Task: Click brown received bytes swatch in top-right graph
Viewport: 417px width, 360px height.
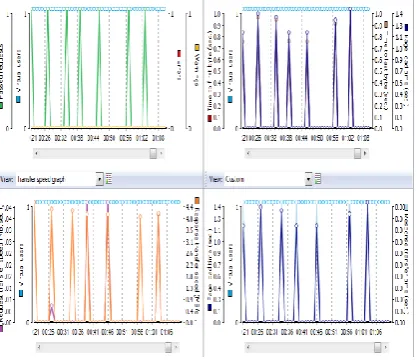Action: [x=386, y=25]
